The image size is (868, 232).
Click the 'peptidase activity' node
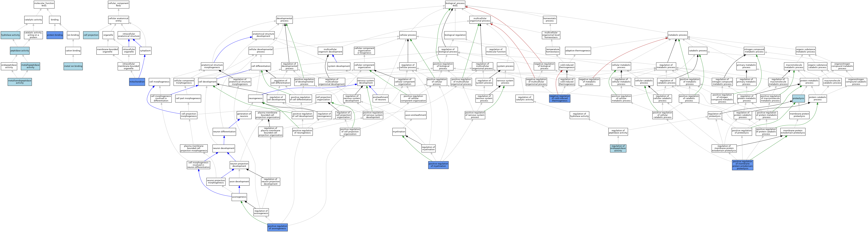[20, 51]
